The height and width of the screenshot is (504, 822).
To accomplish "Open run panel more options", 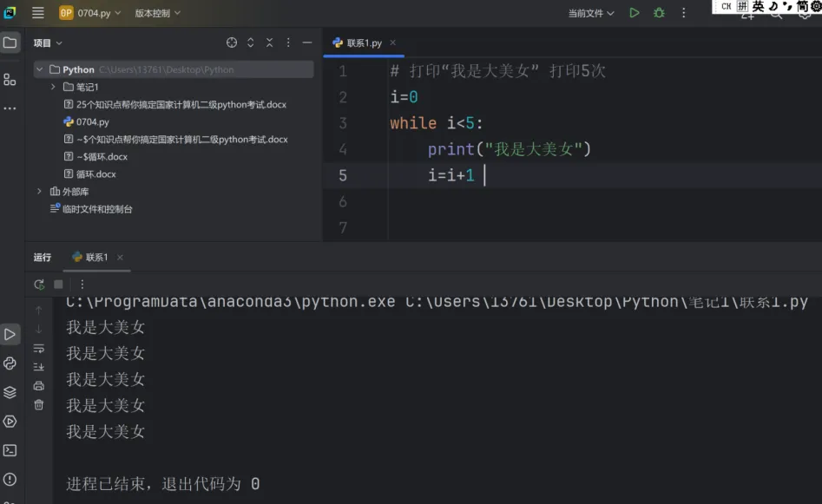I will point(82,285).
